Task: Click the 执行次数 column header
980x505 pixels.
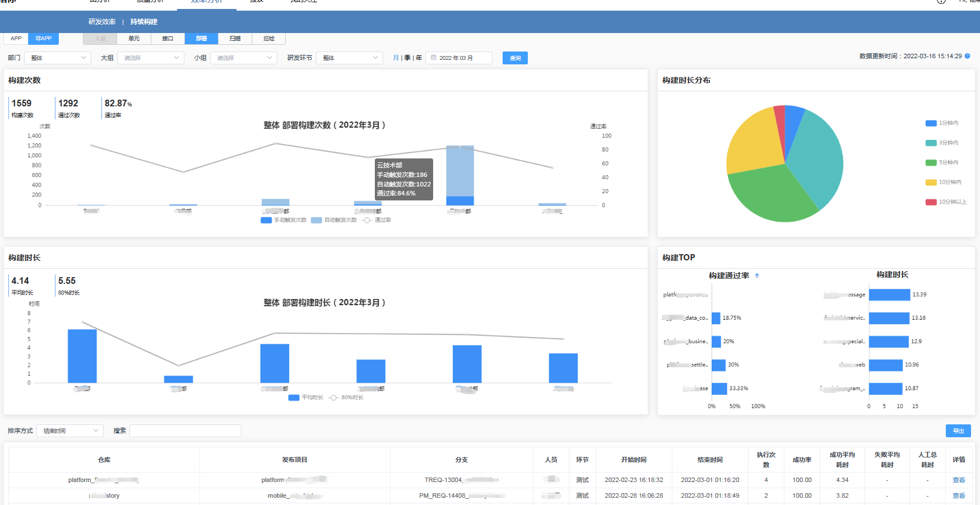Action: [766, 460]
